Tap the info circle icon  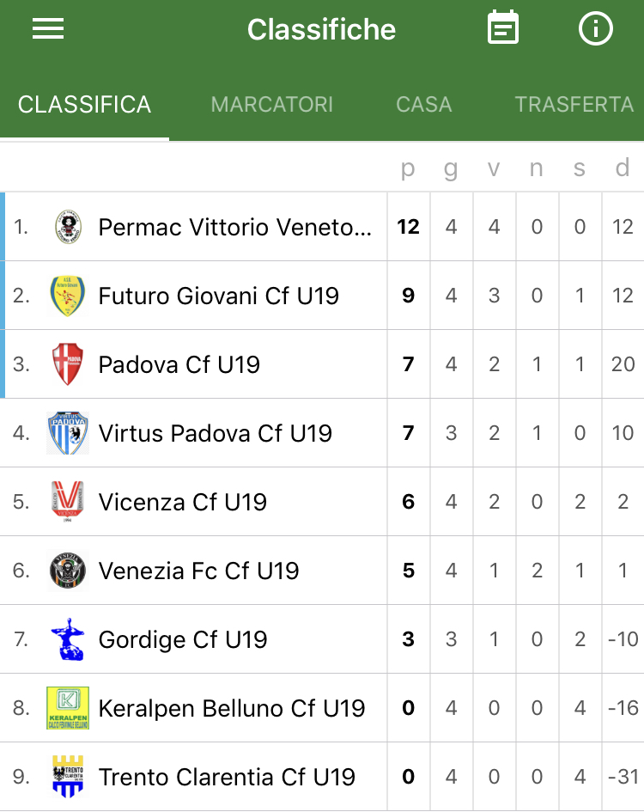tap(595, 28)
